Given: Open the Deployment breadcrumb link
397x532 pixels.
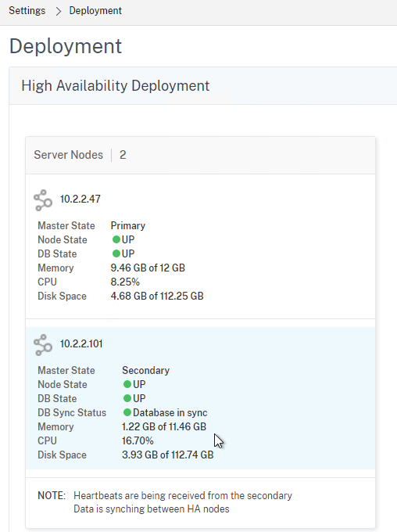Looking at the screenshot, I should [x=95, y=10].
